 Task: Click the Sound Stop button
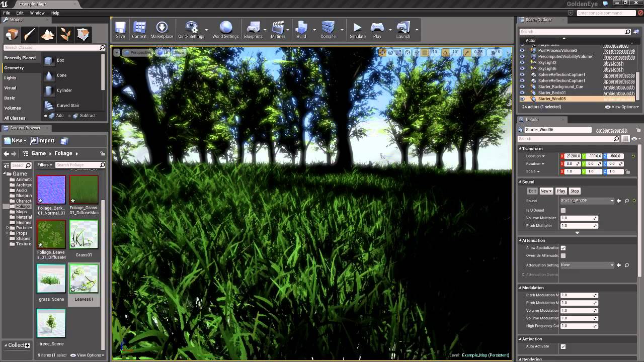click(x=575, y=191)
